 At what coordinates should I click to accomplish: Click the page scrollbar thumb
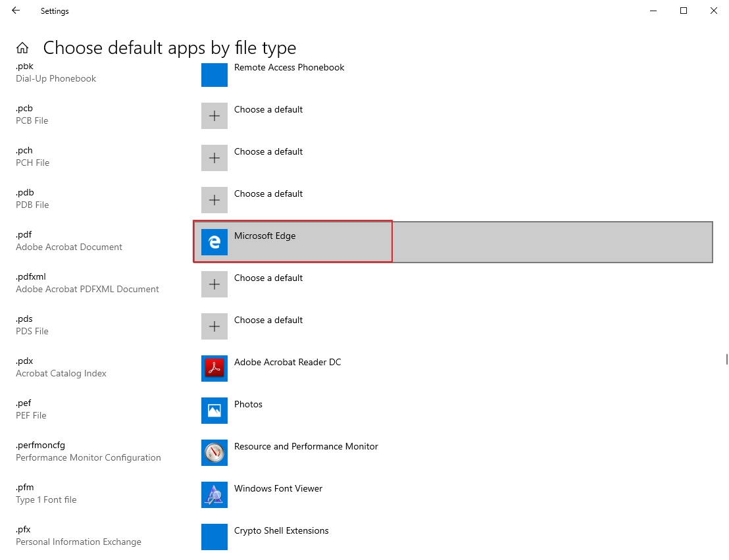point(726,359)
